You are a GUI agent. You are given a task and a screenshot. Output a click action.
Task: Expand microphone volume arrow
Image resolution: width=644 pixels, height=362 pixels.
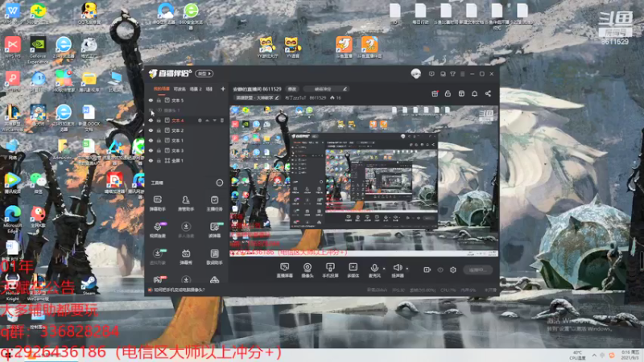coord(384,269)
